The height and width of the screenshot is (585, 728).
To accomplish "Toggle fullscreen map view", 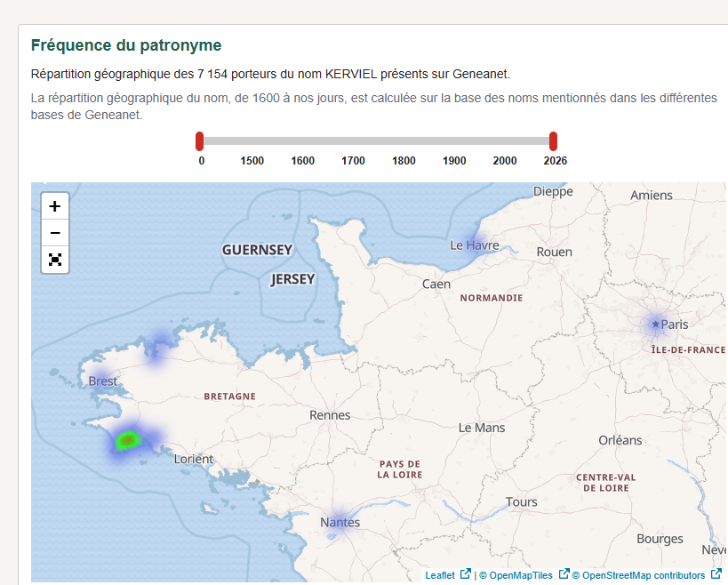I will (x=55, y=260).
